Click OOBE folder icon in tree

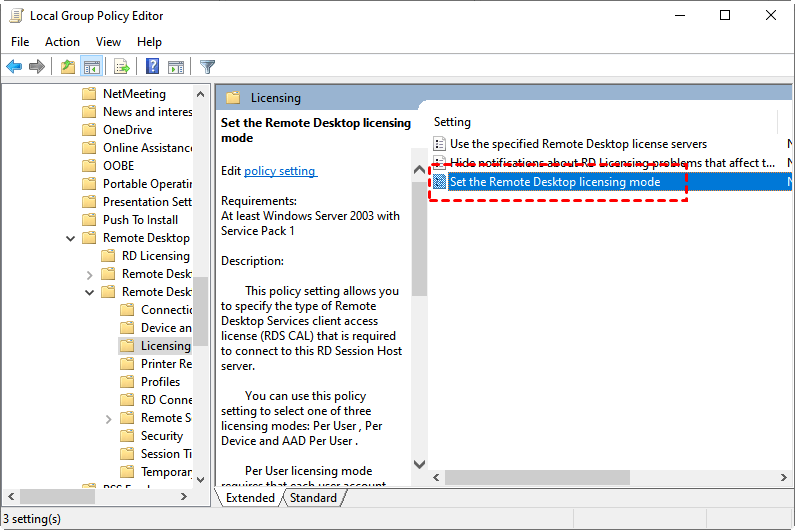89,166
